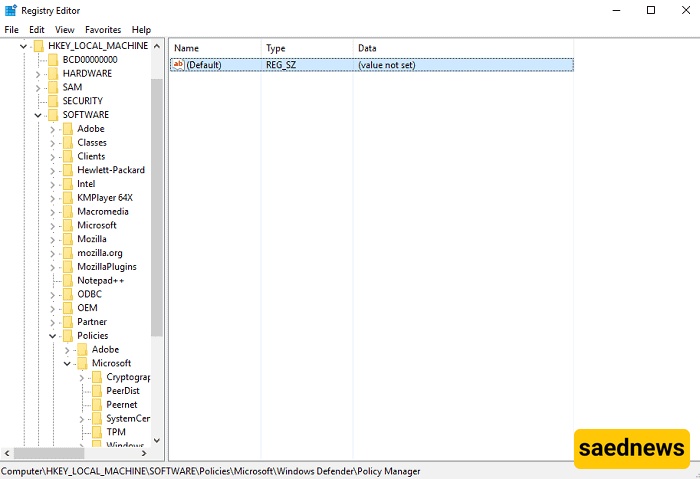Click the Mozilla folder icon
The width and height of the screenshot is (700, 479).
pos(68,239)
